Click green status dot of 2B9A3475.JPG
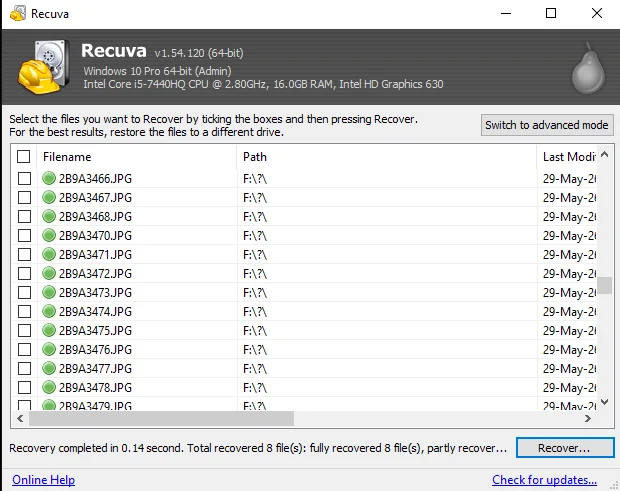 coord(49,330)
